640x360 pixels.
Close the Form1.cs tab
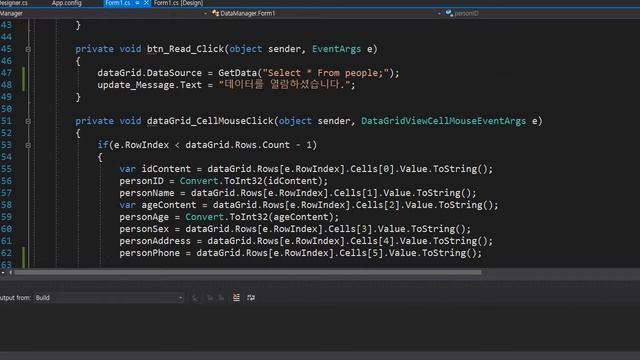click(146, 3)
